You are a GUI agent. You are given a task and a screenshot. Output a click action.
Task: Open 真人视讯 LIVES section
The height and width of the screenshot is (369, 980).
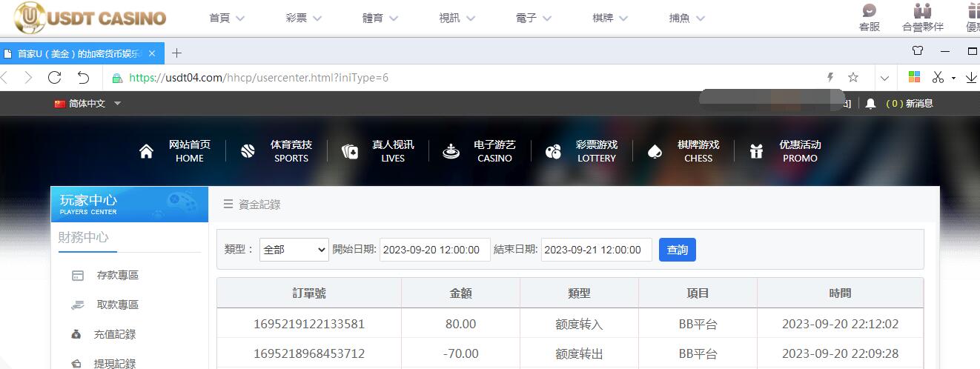393,151
